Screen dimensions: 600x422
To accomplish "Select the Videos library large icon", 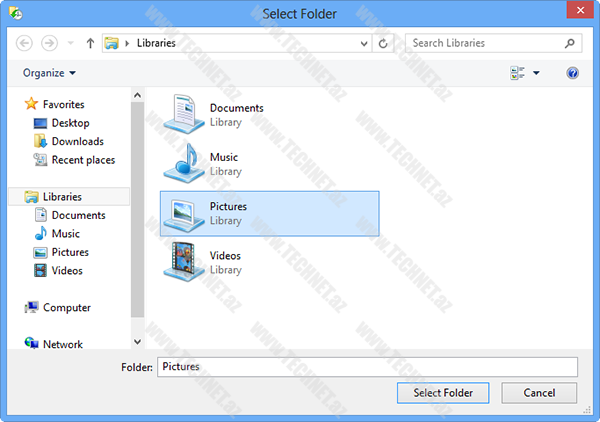I will [x=184, y=262].
